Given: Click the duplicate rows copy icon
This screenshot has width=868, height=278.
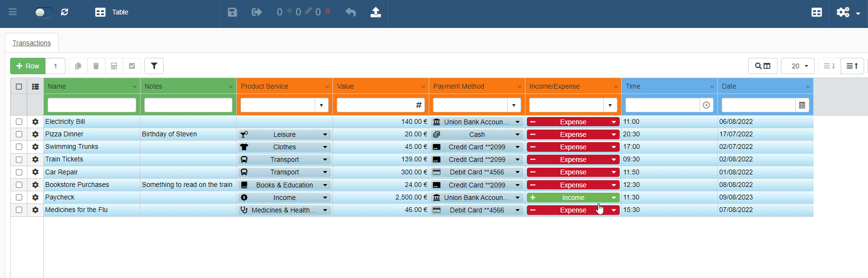Looking at the screenshot, I should (x=78, y=66).
